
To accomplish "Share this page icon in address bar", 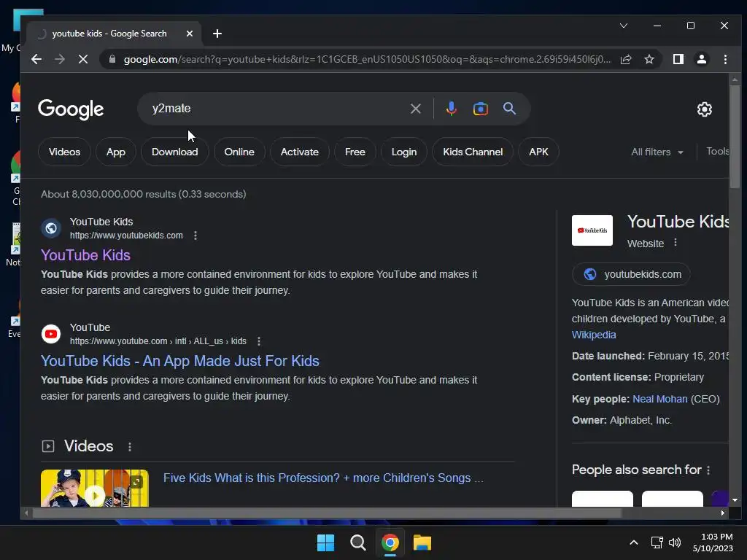I will coord(626,60).
